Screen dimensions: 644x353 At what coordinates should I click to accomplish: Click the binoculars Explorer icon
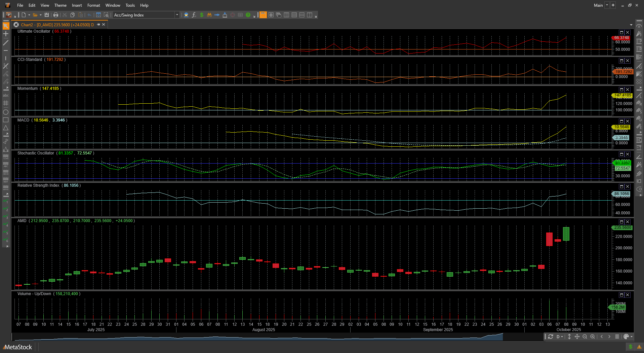point(209,15)
